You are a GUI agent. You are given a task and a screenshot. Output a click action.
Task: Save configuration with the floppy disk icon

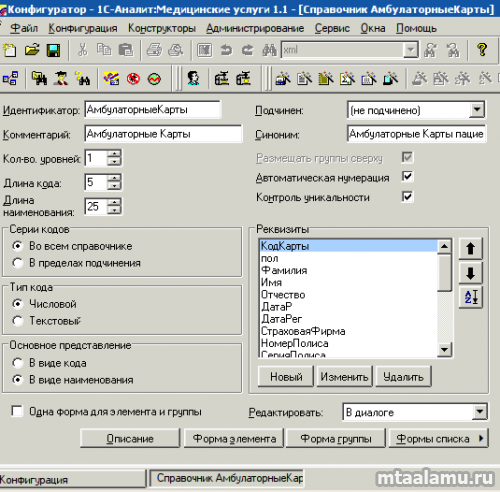point(53,50)
